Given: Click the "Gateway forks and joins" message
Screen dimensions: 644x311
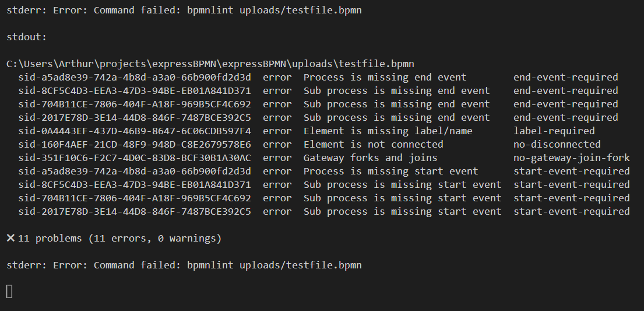Looking at the screenshot, I should (x=371, y=158).
